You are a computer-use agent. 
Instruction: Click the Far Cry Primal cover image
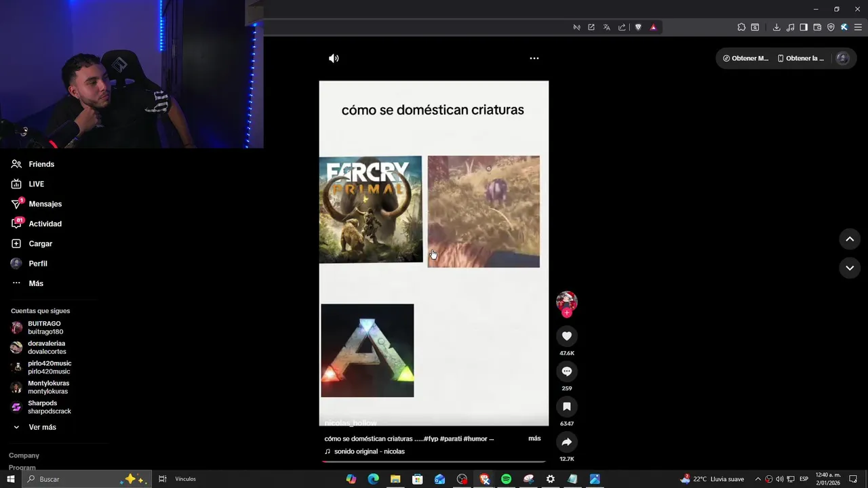point(370,209)
